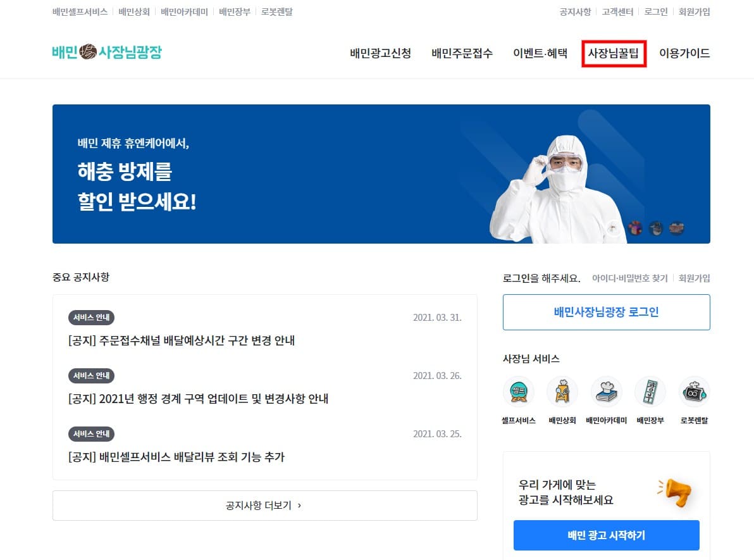Open the 셀프서비스 service icon
The image size is (754, 560).
click(519, 392)
